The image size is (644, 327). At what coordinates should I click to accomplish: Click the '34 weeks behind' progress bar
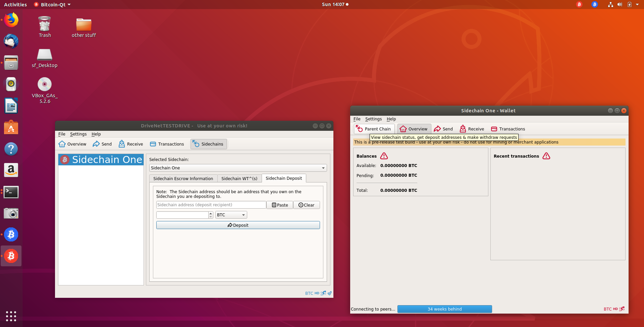coord(445,309)
